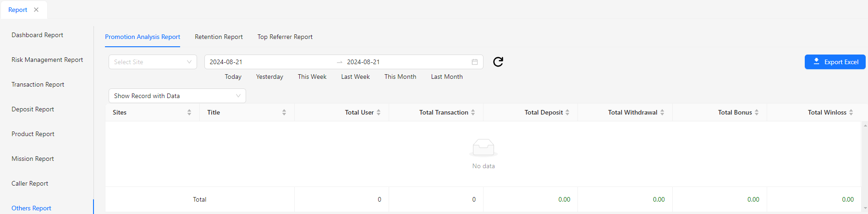Image resolution: width=868 pixels, height=214 pixels.
Task: Click the calendar icon in date field
Action: point(475,62)
